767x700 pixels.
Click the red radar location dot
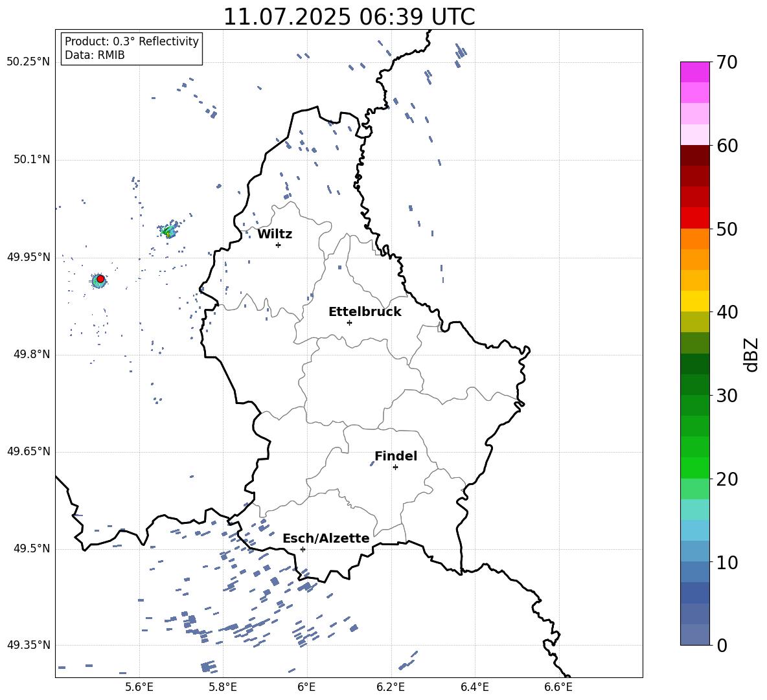pyautogui.click(x=100, y=278)
